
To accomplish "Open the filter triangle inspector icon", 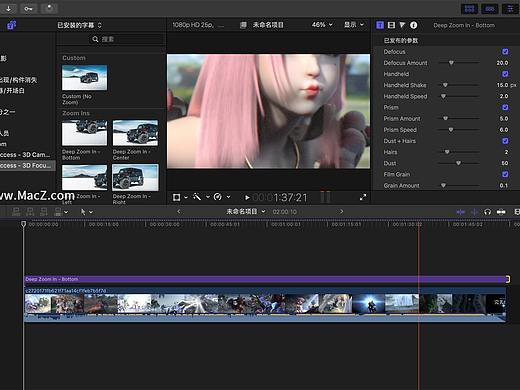I will tap(402, 25).
